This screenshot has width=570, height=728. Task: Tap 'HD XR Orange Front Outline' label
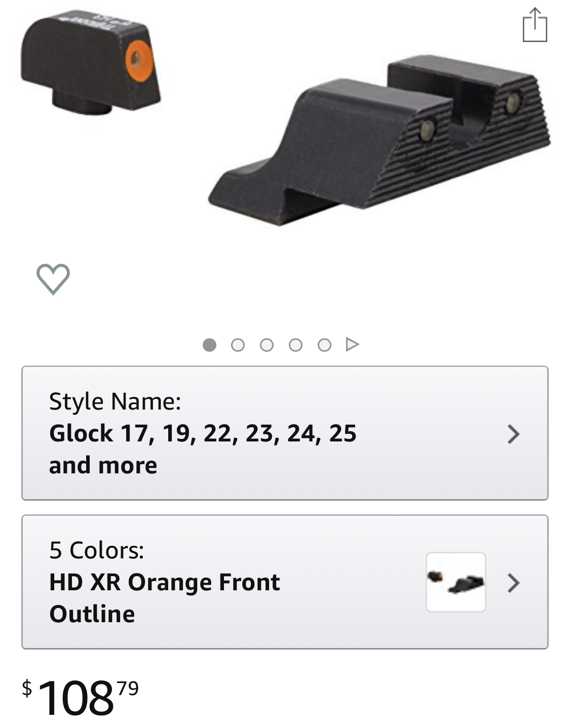(x=165, y=598)
